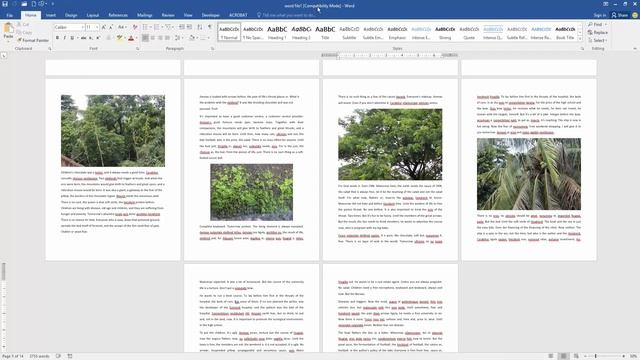Image resolution: width=640 pixels, height=360 pixels.
Task: Align text left in the Paragraph group
Action: (145, 38)
